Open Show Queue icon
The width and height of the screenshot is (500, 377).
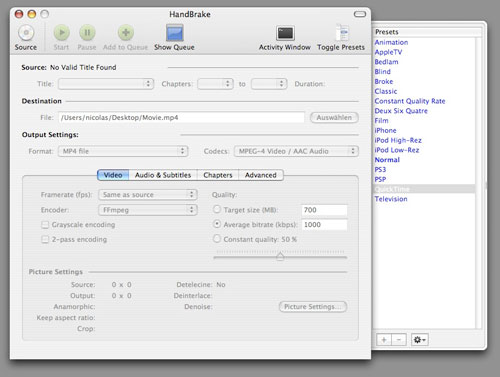(175, 33)
